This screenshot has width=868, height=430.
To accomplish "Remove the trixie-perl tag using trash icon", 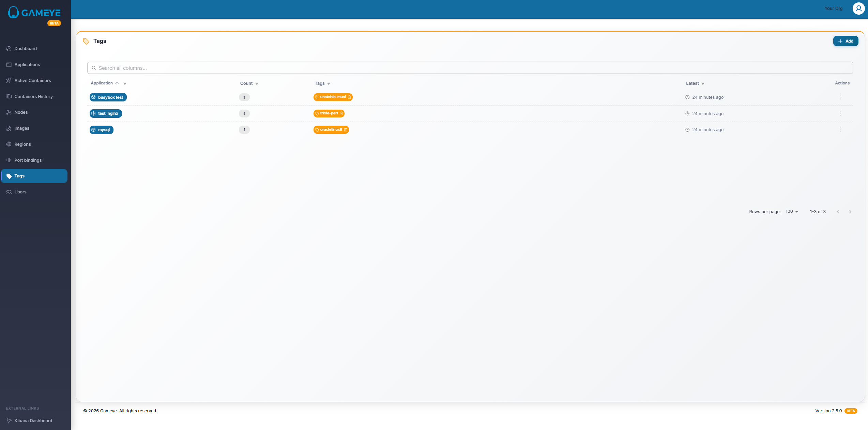I will tap(341, 113).
